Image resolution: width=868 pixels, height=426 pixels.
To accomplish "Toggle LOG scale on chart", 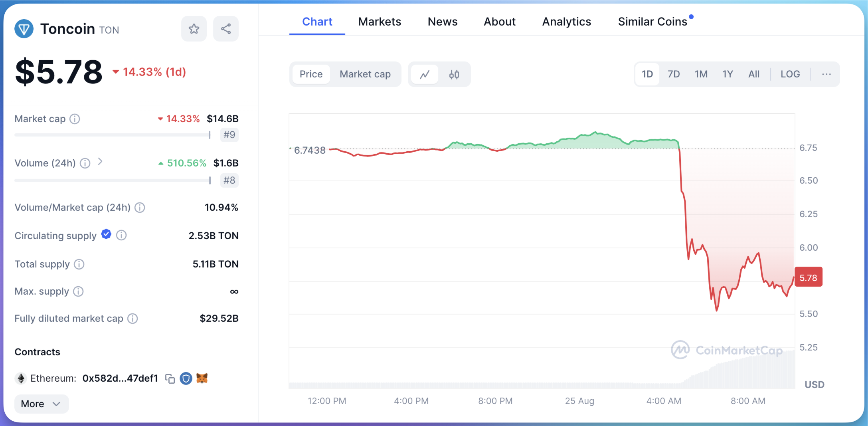I will (790, 74).
